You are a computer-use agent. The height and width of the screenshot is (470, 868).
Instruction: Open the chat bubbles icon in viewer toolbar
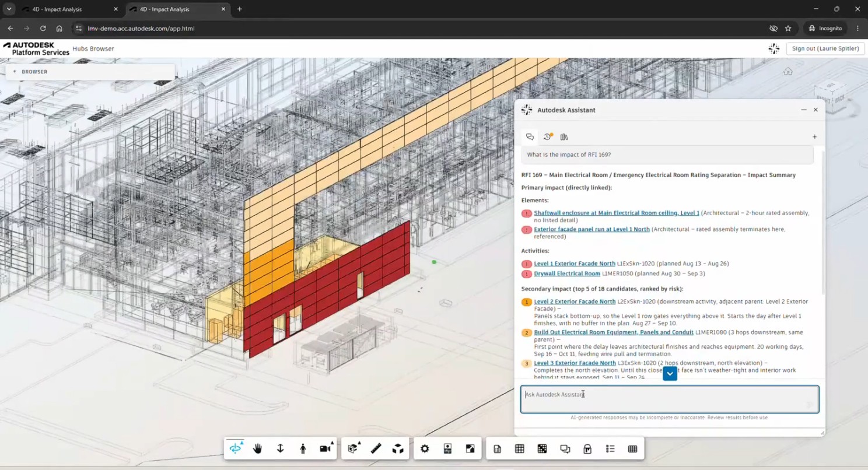tap(565, 448)
